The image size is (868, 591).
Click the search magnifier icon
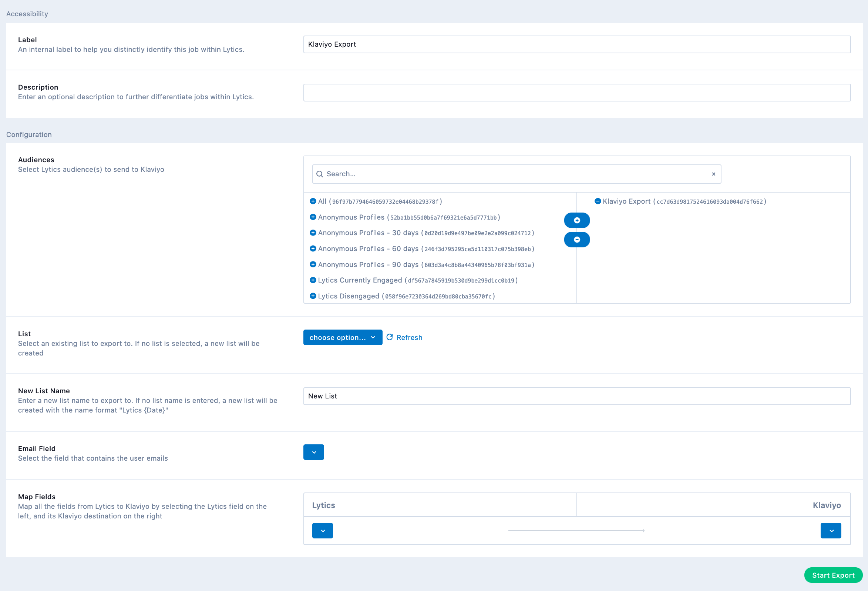click(320, 174)
